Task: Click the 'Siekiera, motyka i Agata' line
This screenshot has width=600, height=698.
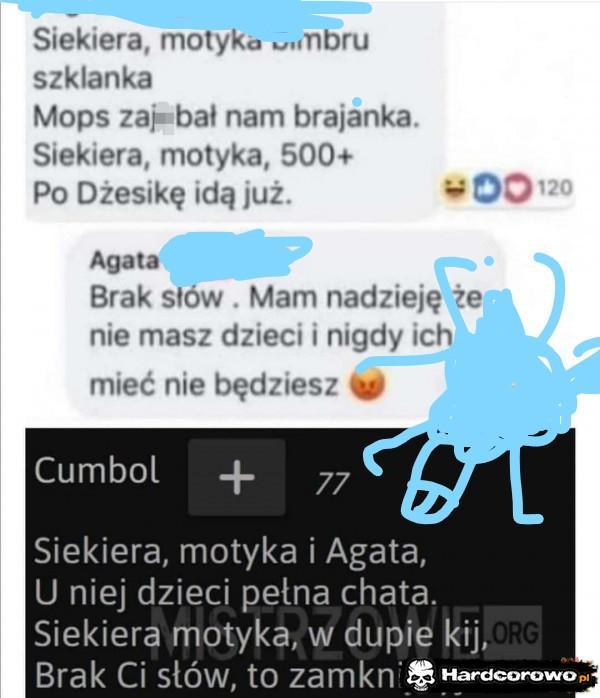Action: [230, 551]
